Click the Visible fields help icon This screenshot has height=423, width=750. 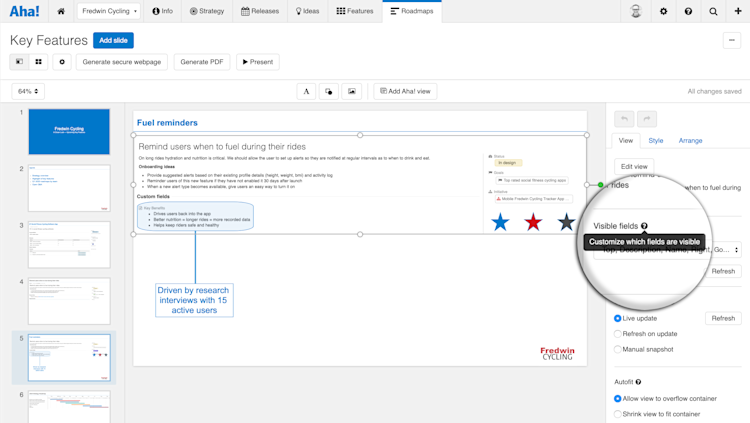644,226
